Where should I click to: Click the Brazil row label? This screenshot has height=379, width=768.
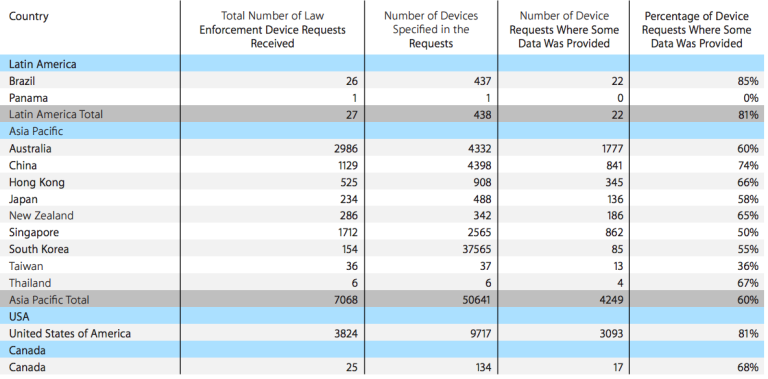(22, 81)
